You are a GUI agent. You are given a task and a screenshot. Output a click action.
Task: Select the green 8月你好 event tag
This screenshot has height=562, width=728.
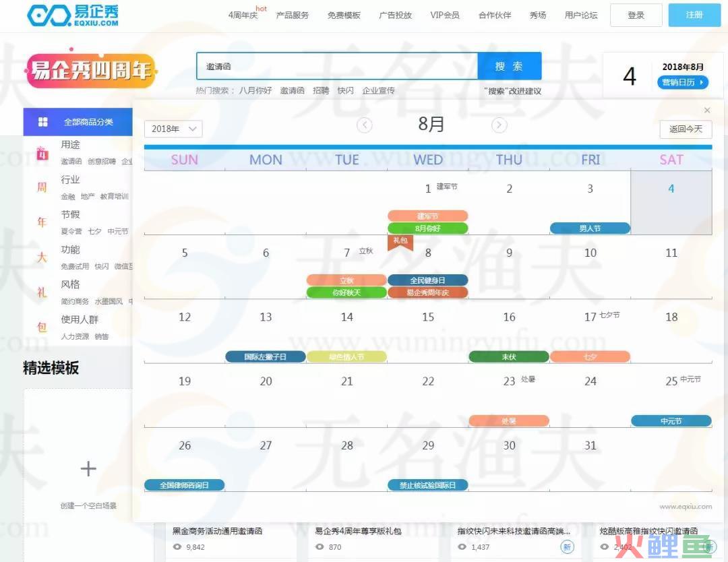point(427,228)
